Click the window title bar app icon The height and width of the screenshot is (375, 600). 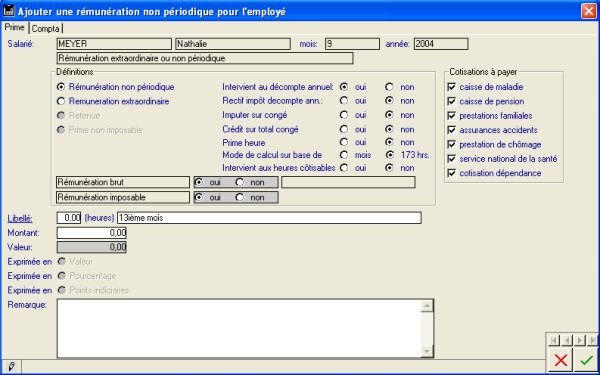click(8, 11)
